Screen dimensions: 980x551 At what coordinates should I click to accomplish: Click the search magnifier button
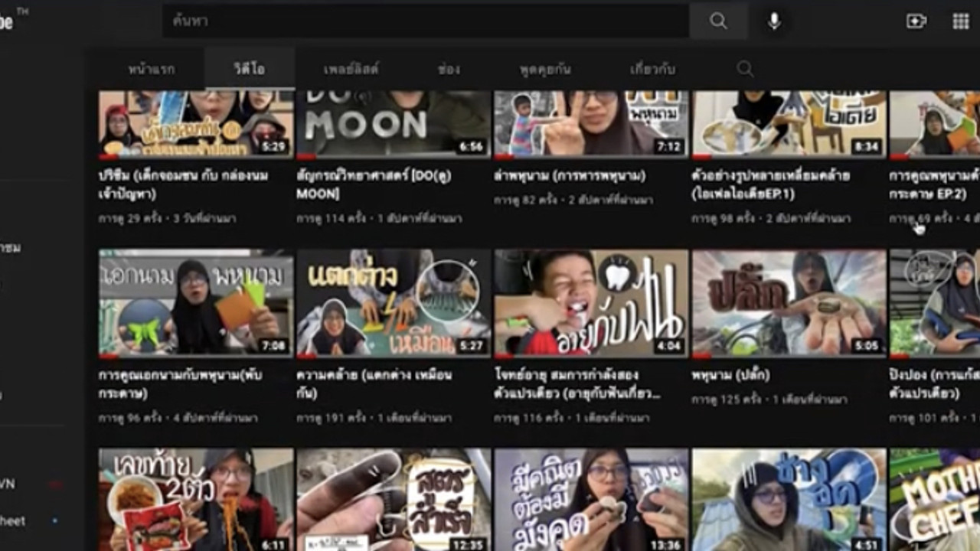click(x=718, y=21)
